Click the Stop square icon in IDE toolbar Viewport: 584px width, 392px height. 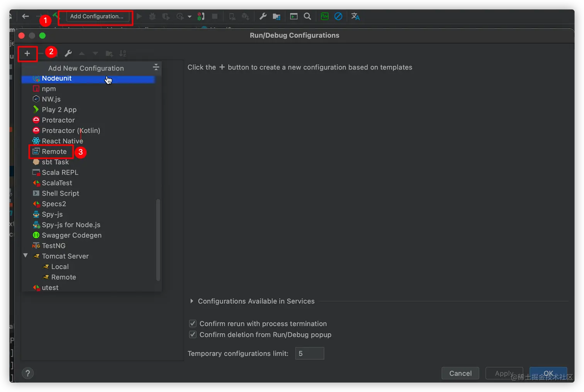(215, 16)
